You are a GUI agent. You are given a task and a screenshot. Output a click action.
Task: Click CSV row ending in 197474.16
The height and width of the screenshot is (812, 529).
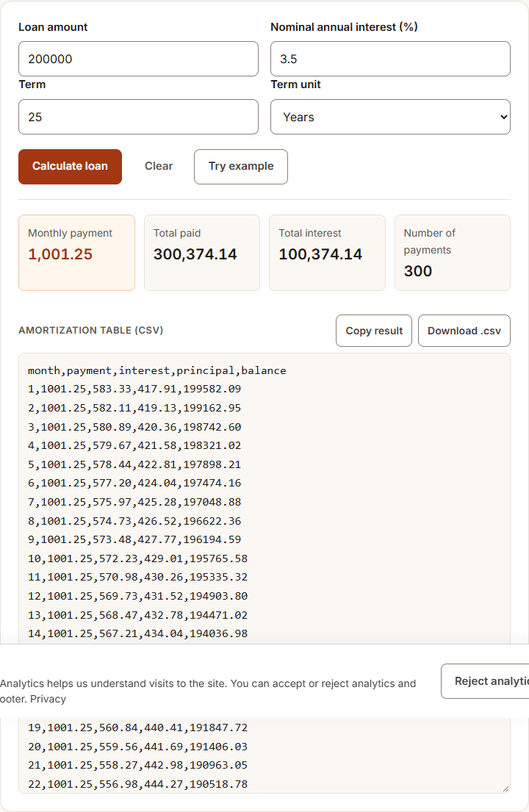(x=134, y=484)
